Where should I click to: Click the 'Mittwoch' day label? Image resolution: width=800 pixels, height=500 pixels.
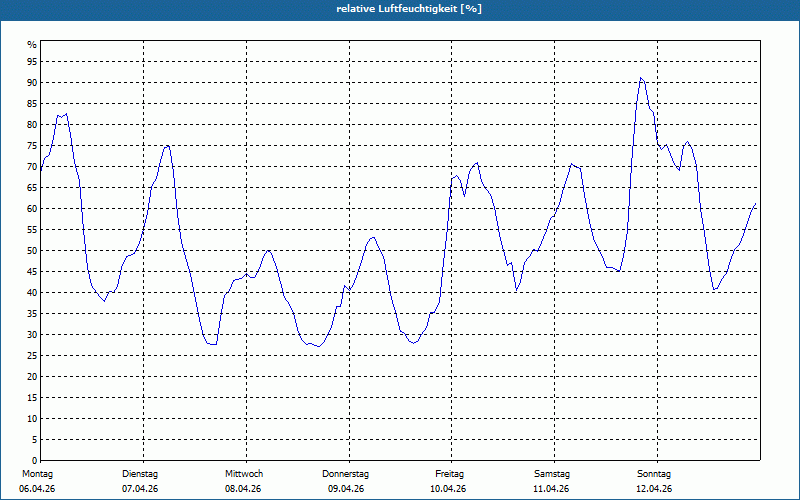coord(244,474)
